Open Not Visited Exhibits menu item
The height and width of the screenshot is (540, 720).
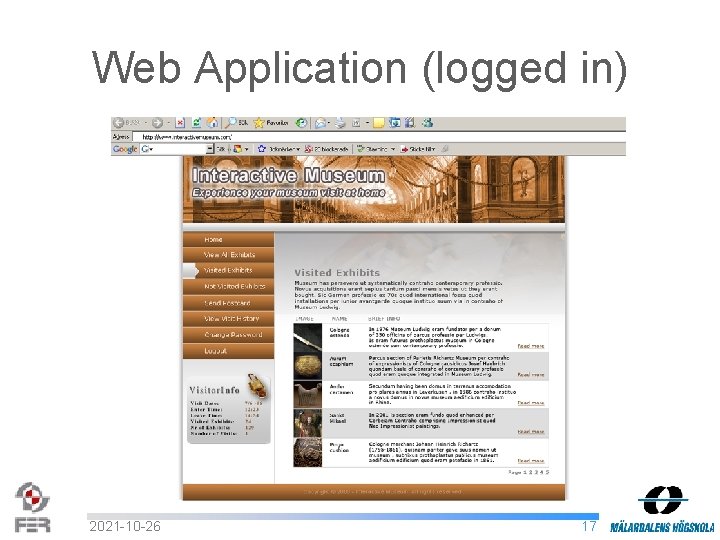[x=229, y=287]
